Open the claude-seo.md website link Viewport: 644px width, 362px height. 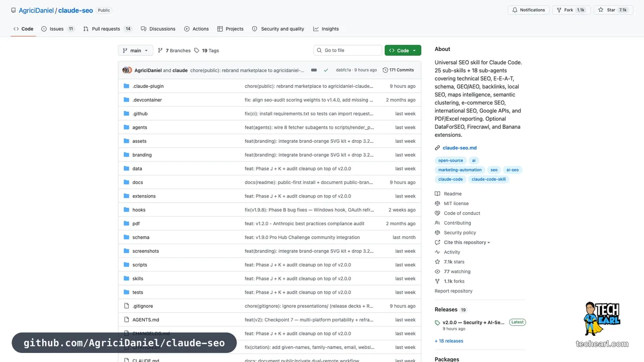(x=459, y=148)
